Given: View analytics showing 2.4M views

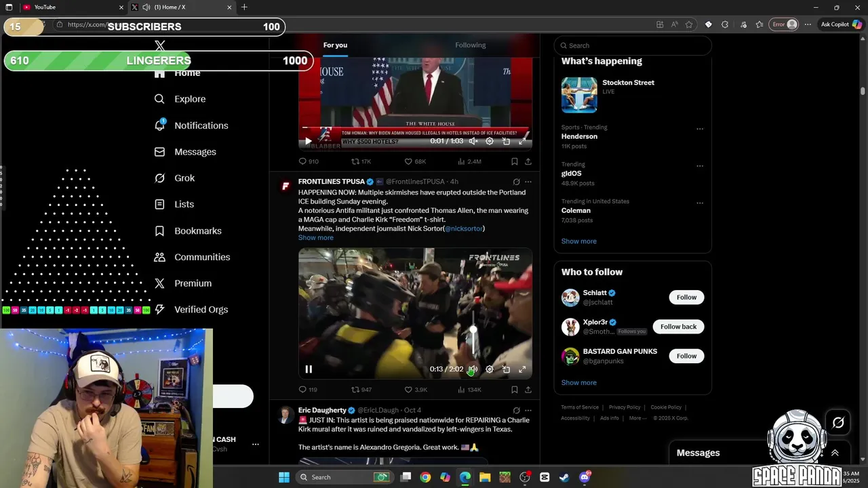Looking at the screenshot, I should (469, 161).
